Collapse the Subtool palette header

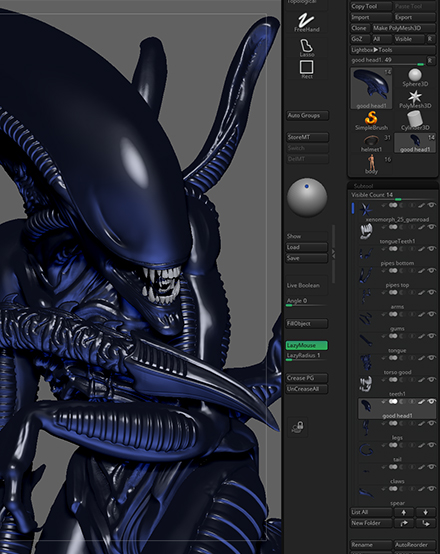pos(392,185)
